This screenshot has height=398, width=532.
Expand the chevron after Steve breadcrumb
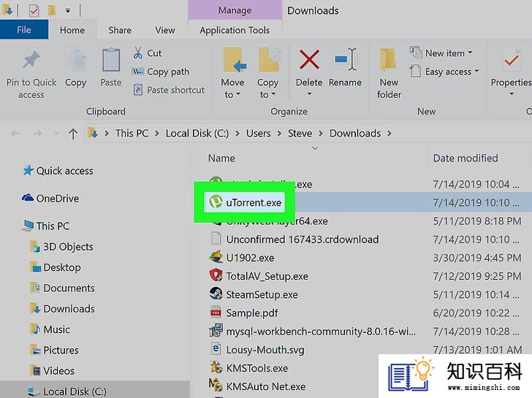coord(321,134)
